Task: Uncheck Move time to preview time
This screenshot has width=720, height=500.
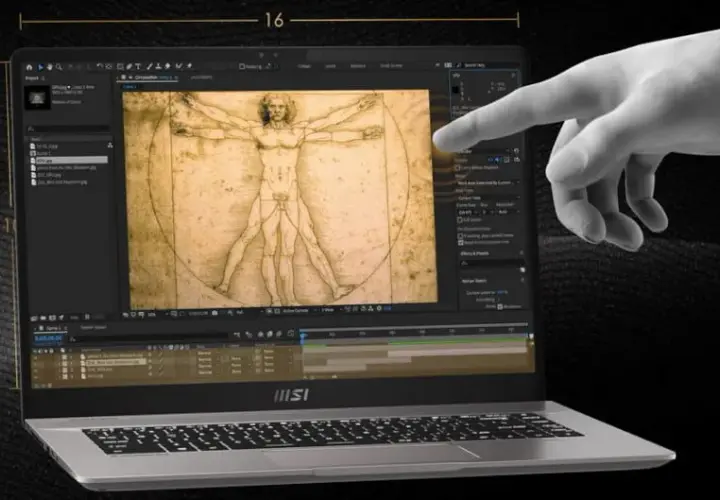Action: pos(461,242)
